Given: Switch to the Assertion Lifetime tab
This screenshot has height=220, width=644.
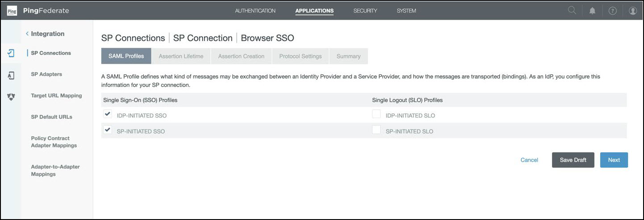Looking at the screenshot, I should tap(181, 56).
